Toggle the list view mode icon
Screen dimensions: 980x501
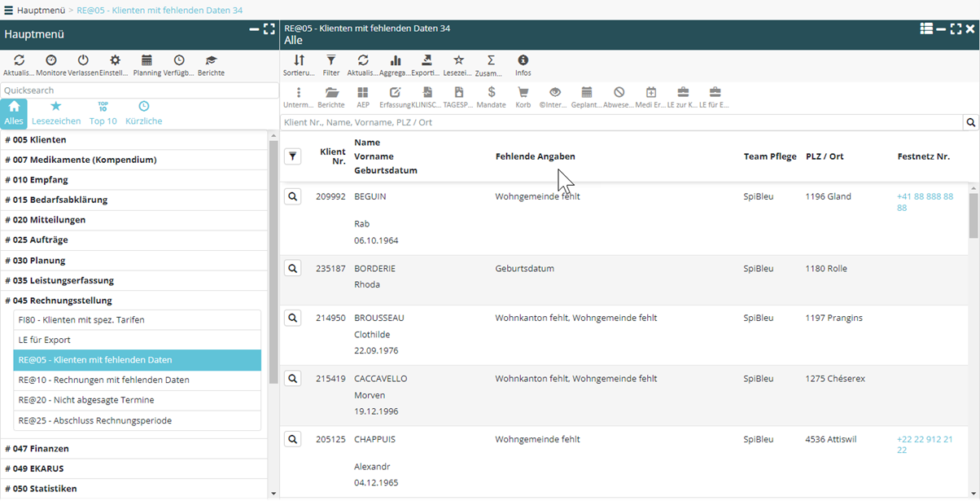(926, 29)
